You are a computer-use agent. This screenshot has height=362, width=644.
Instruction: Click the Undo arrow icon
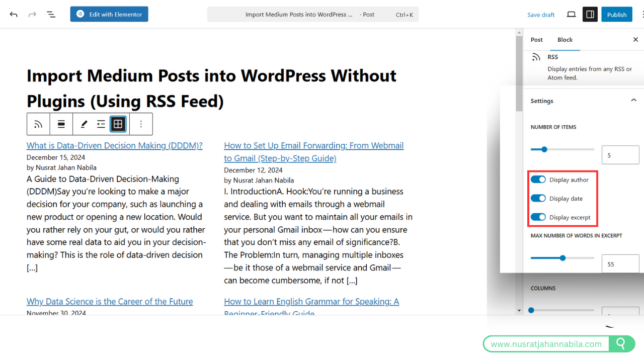pyautogui.click(x=14, y=15)
